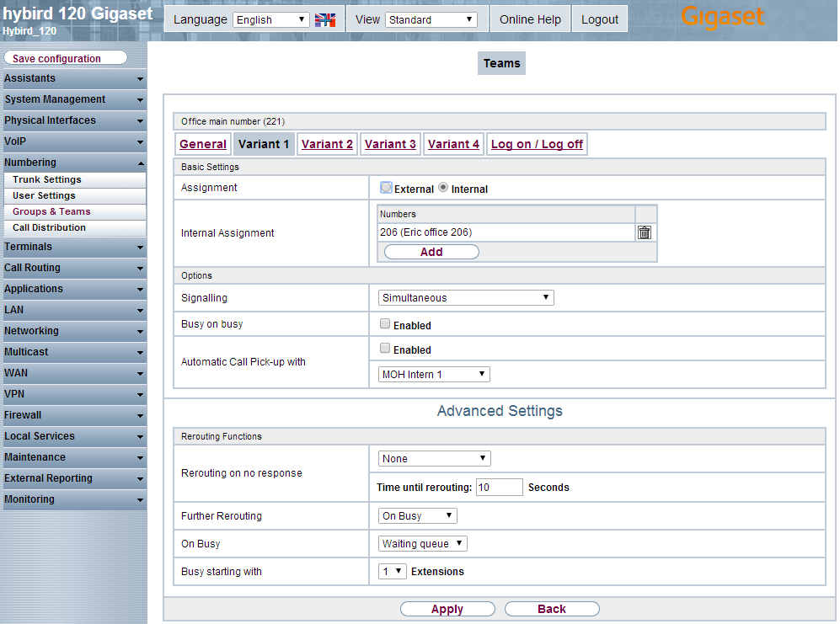The height and width of the screenshot is (624, 840).
Task: Add a number to Internal Assignment
Action: point(431,252)
